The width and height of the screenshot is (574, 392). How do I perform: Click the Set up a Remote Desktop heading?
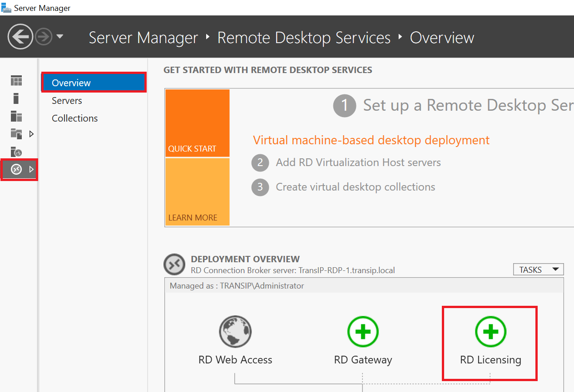468,105
